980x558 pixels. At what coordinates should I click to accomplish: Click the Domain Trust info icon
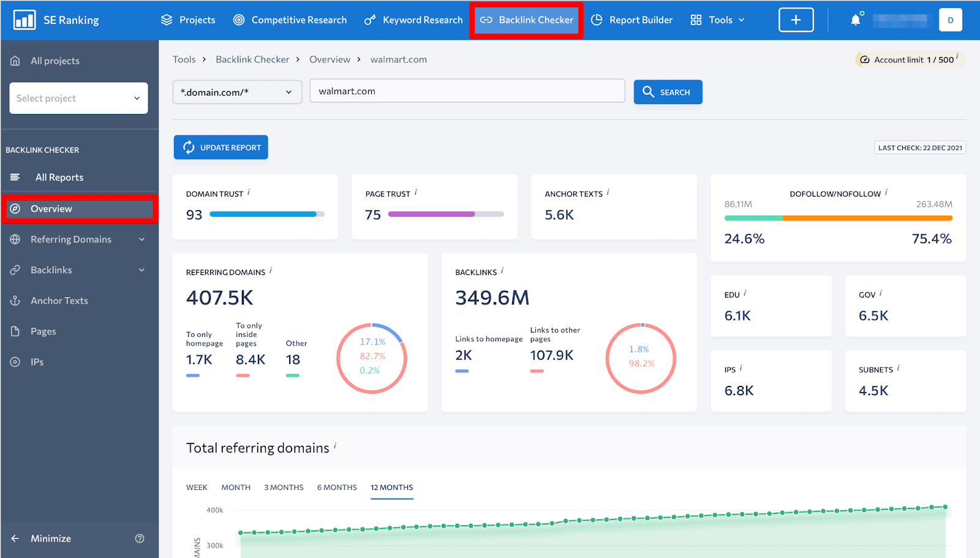[x=249, y=192]
